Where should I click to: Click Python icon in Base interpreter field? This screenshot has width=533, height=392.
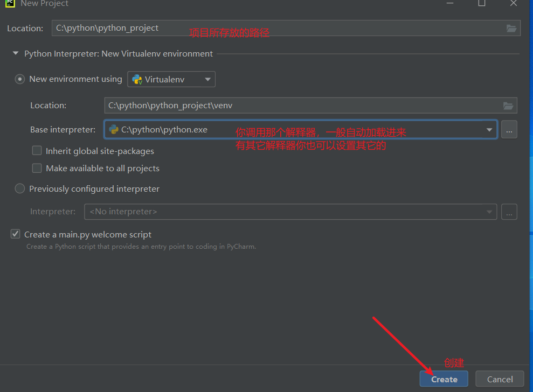(114, 129)
